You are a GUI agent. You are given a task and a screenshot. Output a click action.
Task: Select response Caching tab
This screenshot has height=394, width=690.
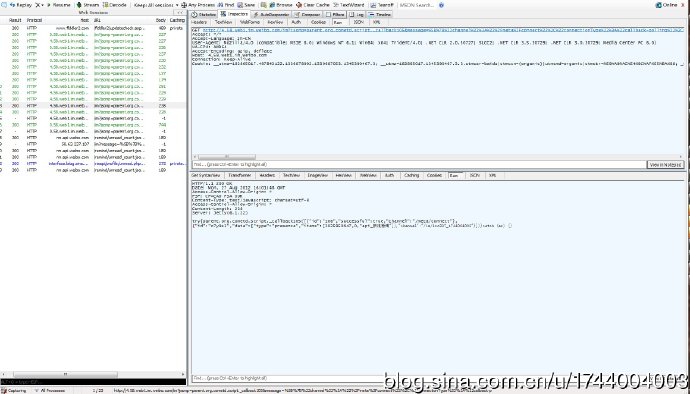(411, 175)
